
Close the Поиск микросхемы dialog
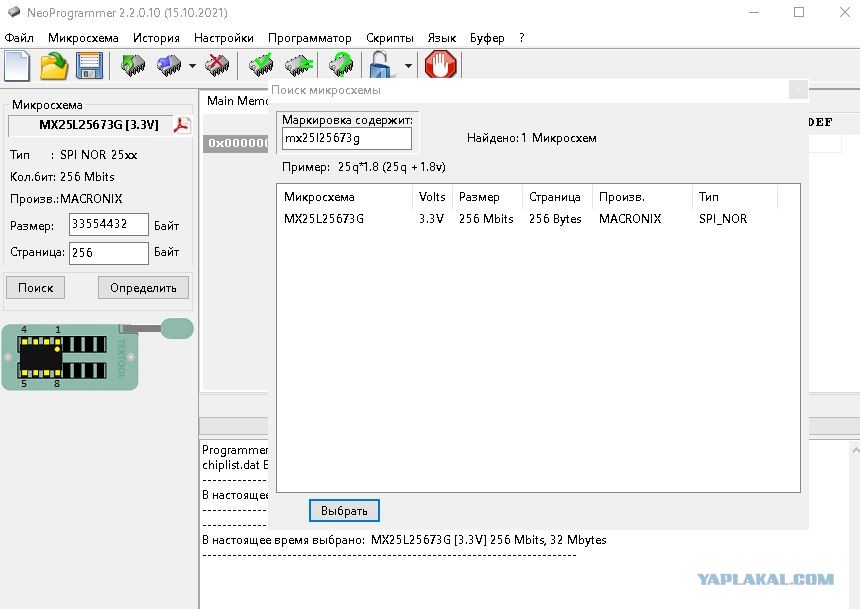[798, 90]
